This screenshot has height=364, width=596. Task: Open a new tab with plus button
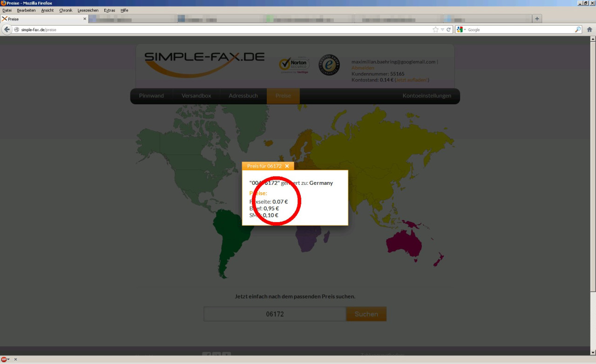pyautogui.click(x=537, y=19)
